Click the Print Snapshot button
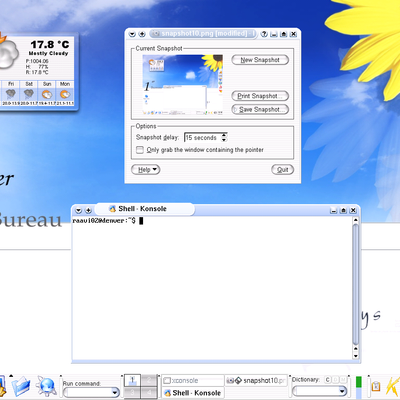 (x=260, y=96)
